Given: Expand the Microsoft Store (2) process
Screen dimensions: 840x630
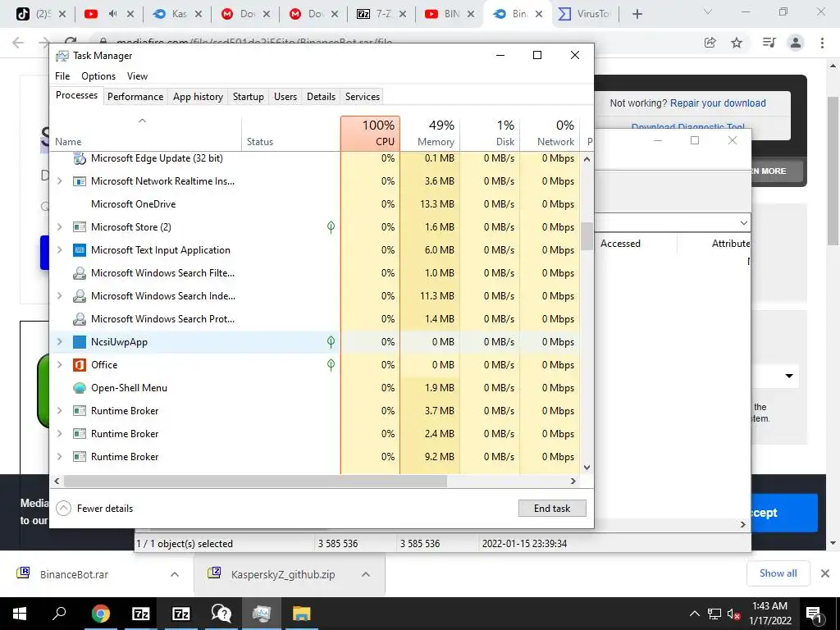Looking at the screenshot, I should pyautogui.click(x=59, y=227).
